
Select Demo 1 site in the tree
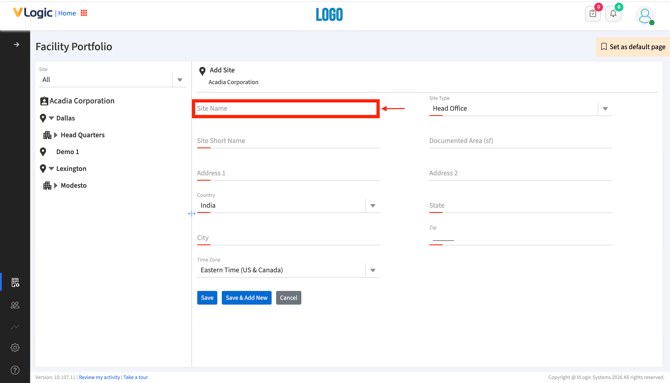[x=68, y=152]
